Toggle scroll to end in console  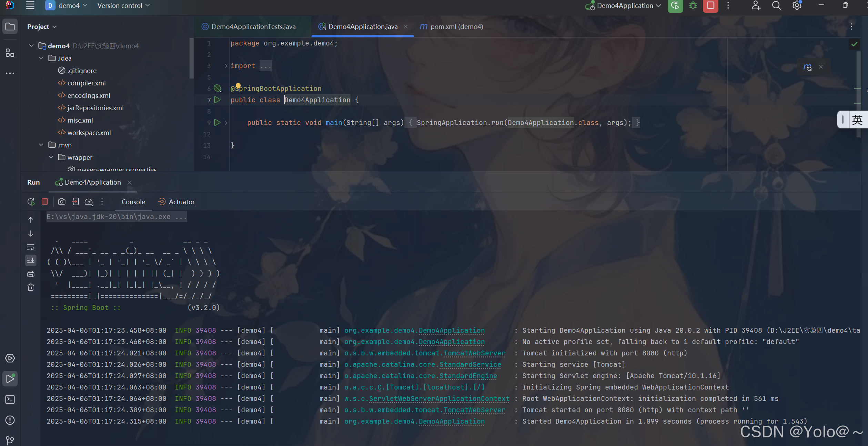tap(31, 260)
